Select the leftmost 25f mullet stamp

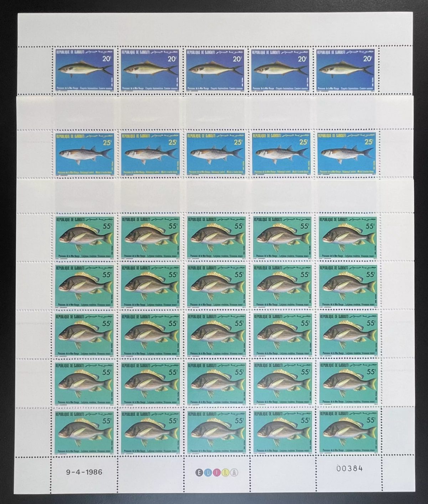click(x=84, y=154)
